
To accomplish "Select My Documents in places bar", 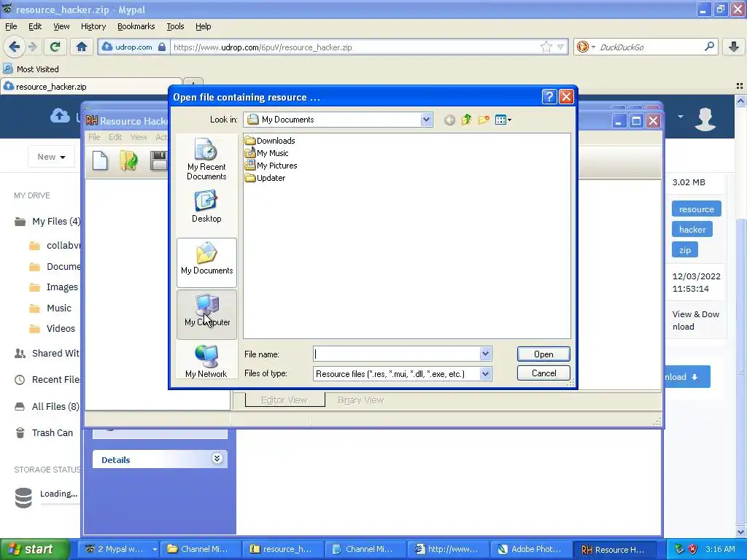I will tap(206, 262).
